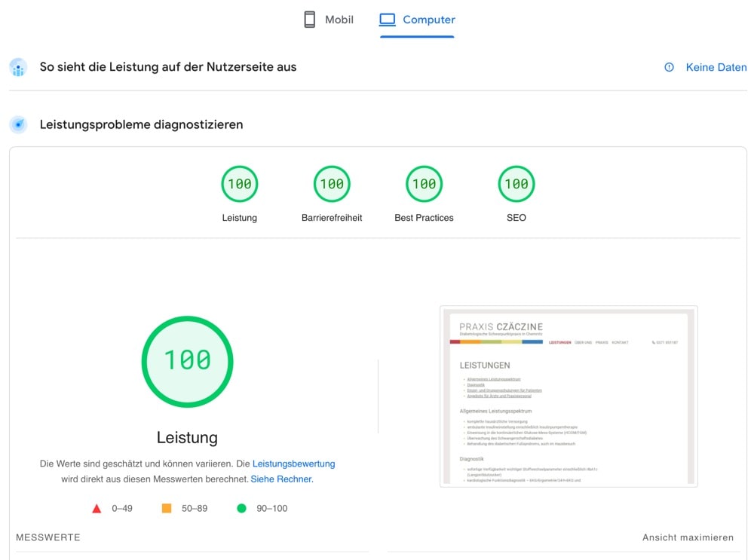Click the user experience icon beside 'So sieht die Leistung'
754x560 pixels.
(18, 67)
